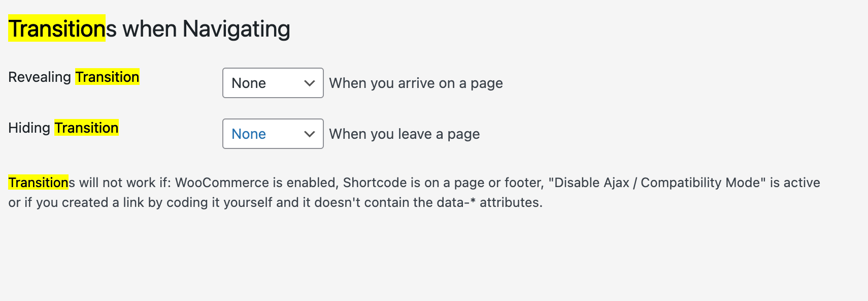The height and width of the screenshot is (301, 868).
Task: Click highlighted "Transition" in the Hiding label
Action: 86,128
